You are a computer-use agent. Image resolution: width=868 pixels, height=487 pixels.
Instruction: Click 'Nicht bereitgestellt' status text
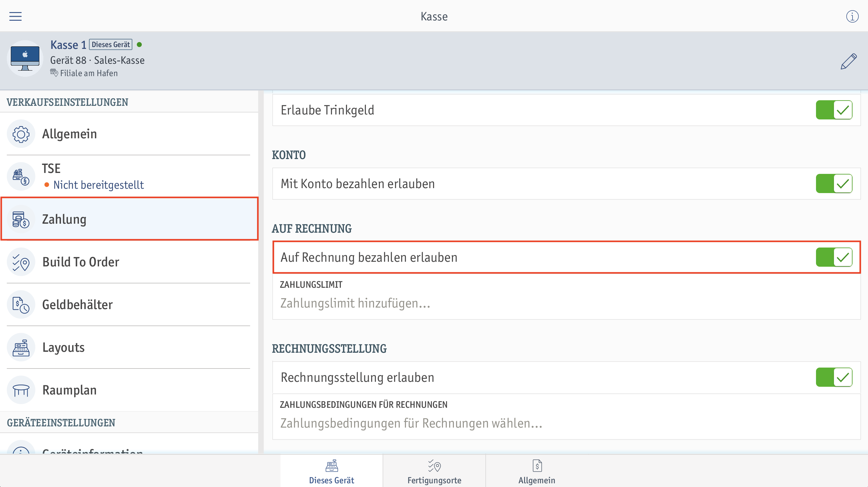pos(98,185)
